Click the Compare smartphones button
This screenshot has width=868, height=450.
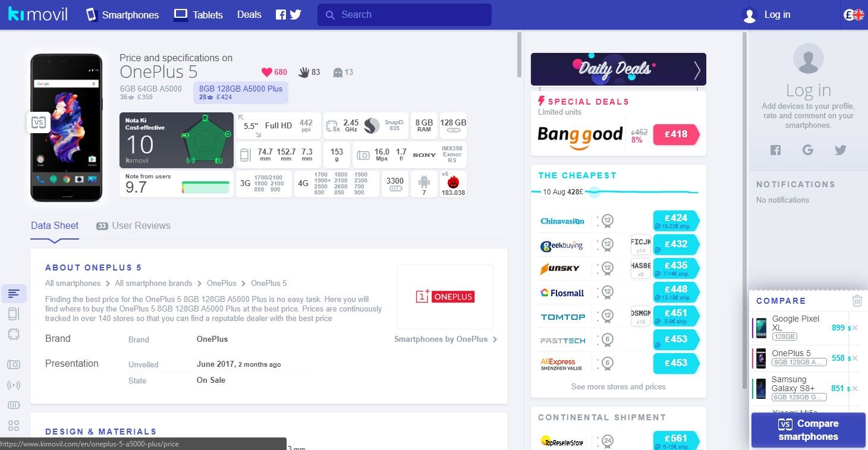tap(809, 430)
